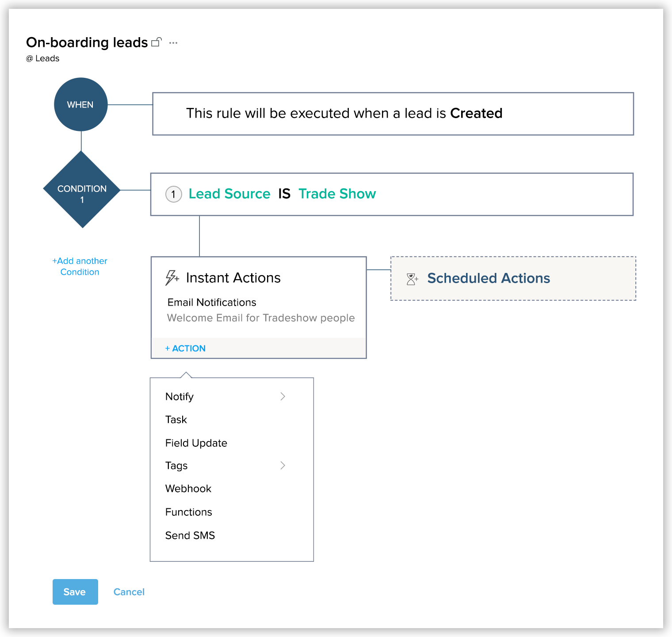This screenshot has width=672, height=637.
Task: Click the dashed Scheduled Actions box
Action: pos(513,278)
